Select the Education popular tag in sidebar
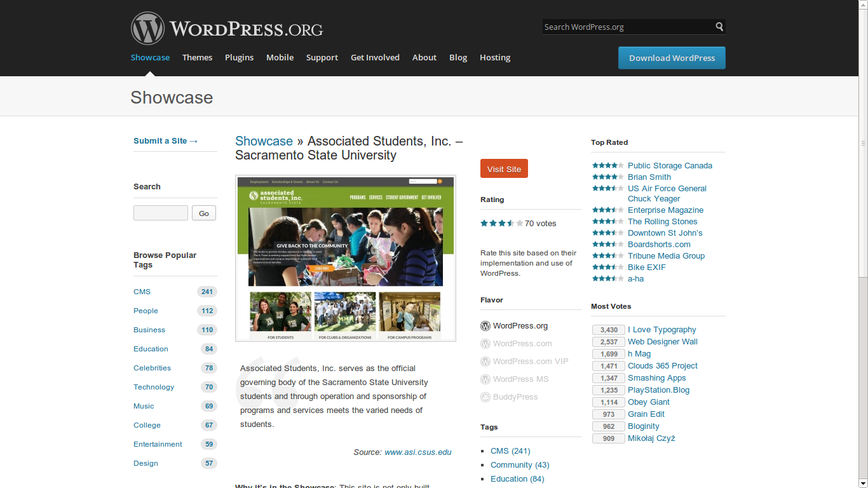The image size is (868, 488). coord(151,349)
